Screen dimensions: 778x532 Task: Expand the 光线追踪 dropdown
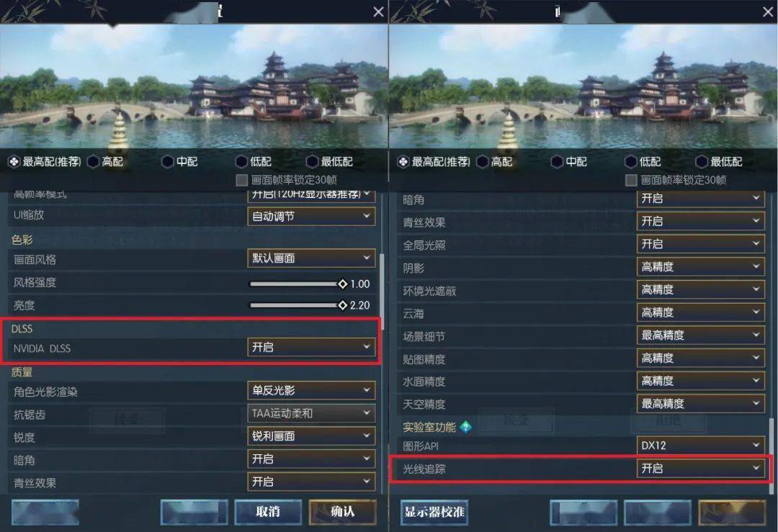(x=701, y=468)
